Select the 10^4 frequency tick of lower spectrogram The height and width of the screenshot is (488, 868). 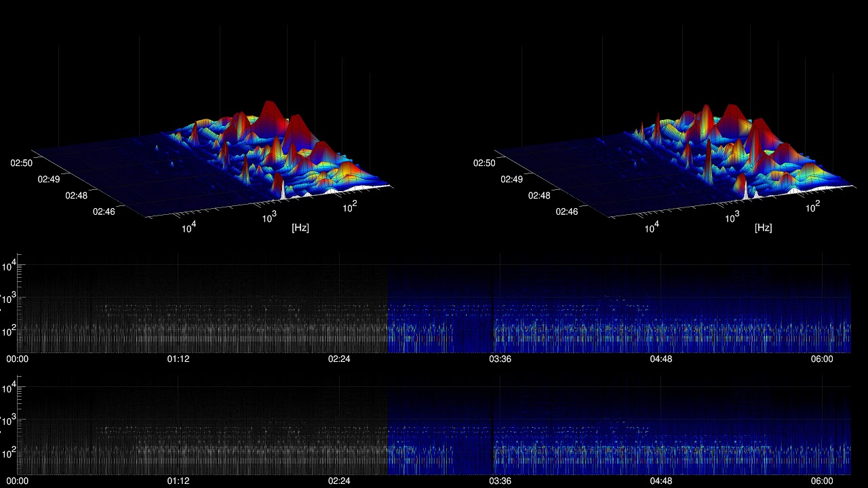pos(8,388)
